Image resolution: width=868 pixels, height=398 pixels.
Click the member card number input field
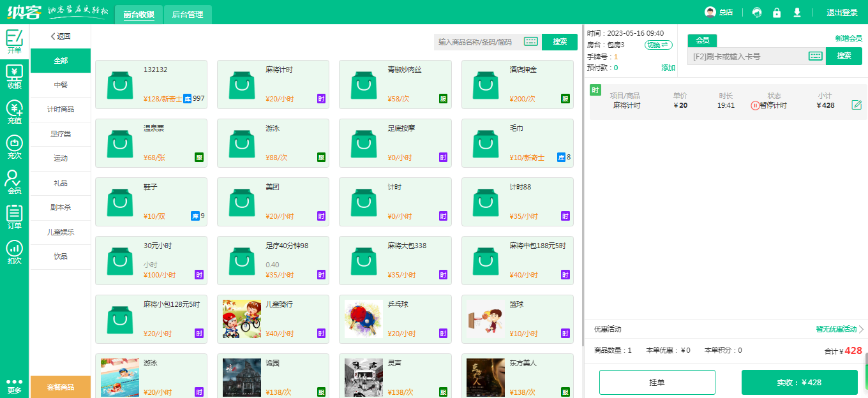coord(747,56)
